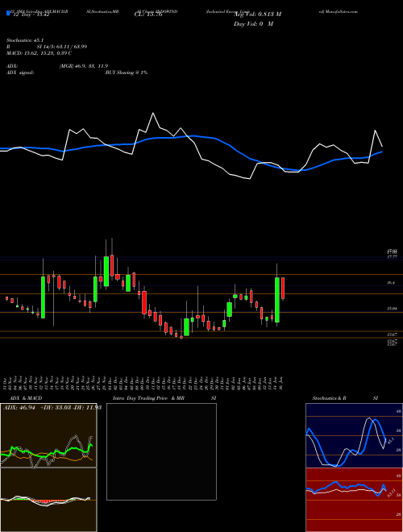Click the '45.1' stochastics value label
Viewport: 403px width, 532px height.
click(390, 441)
